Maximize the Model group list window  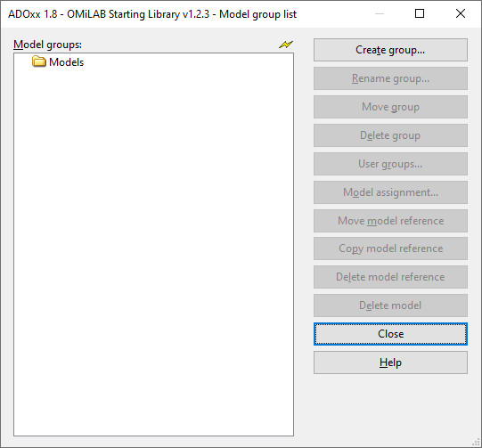click(420, 13)
